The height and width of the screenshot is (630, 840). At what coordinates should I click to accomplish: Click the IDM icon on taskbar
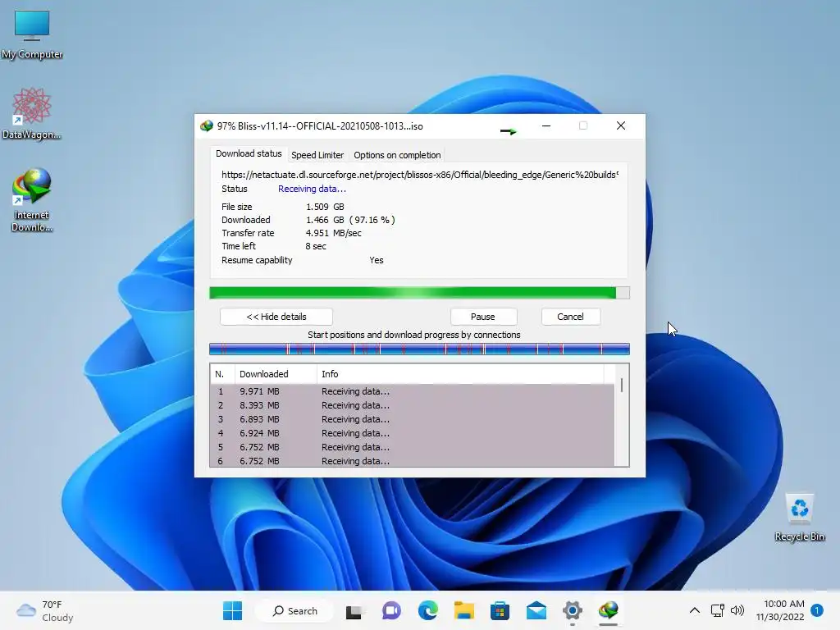coord(609,610)
